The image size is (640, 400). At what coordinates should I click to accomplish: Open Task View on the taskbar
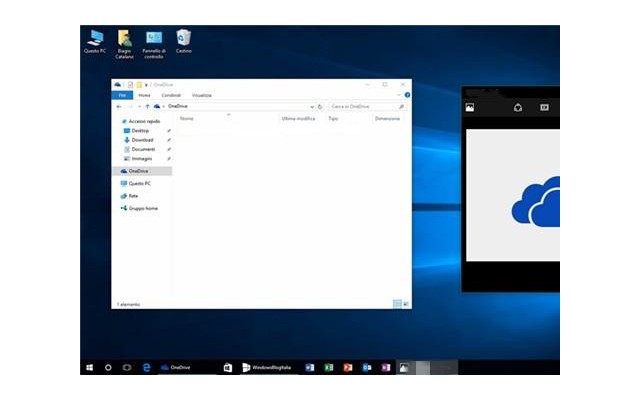[x=127, y=368]
